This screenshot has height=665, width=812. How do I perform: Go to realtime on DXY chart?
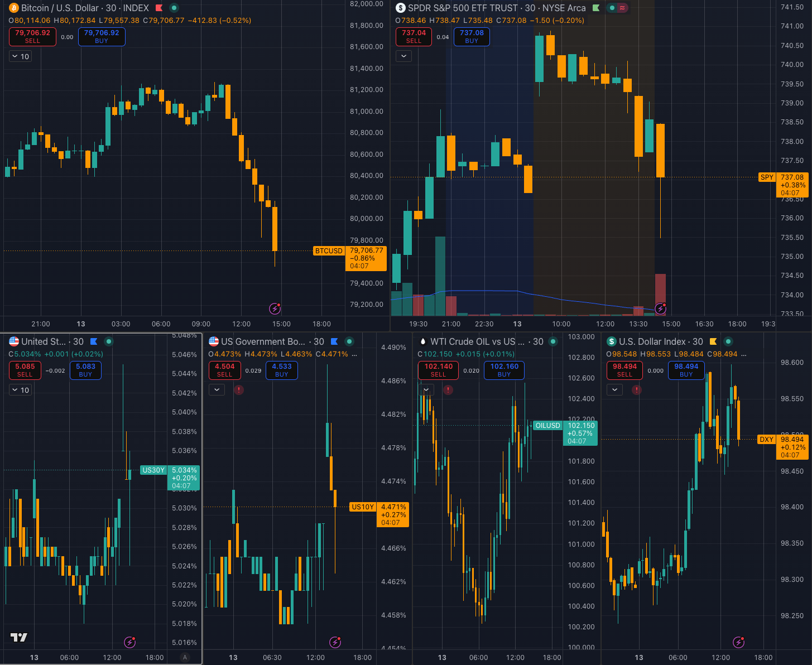point(738,642)
